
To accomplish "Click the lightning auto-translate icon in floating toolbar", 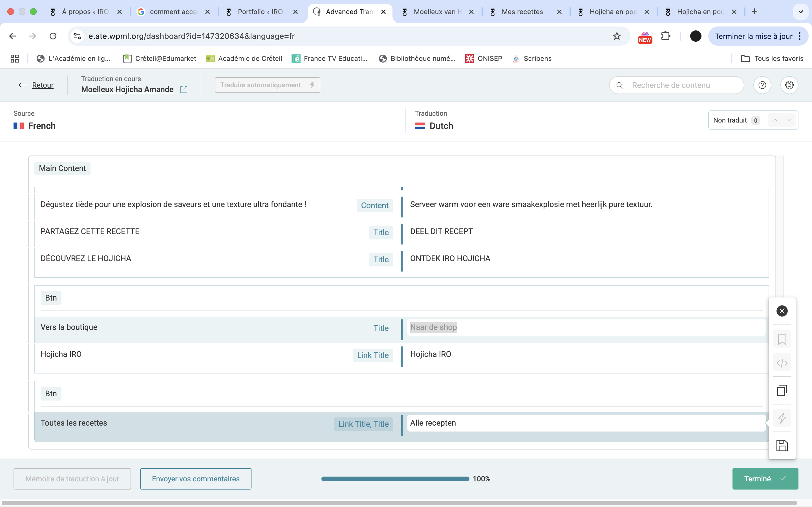I will coord(782,418).
